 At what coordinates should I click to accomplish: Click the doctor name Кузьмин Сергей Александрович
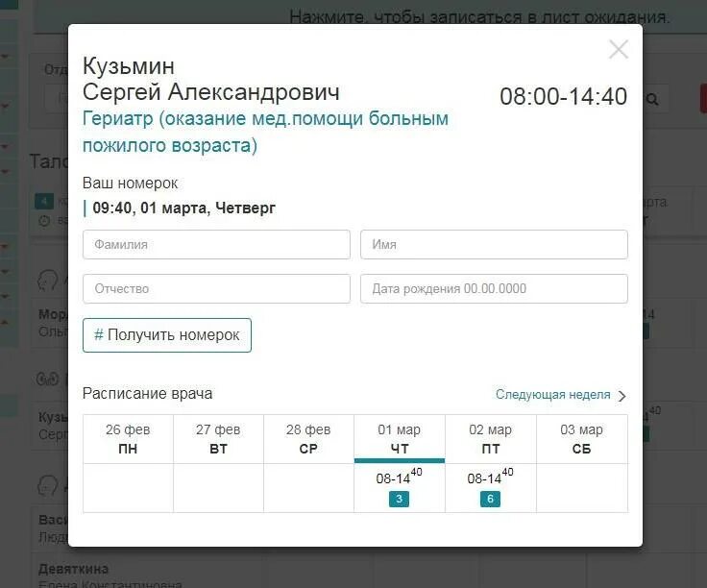[x=211, y=79]
